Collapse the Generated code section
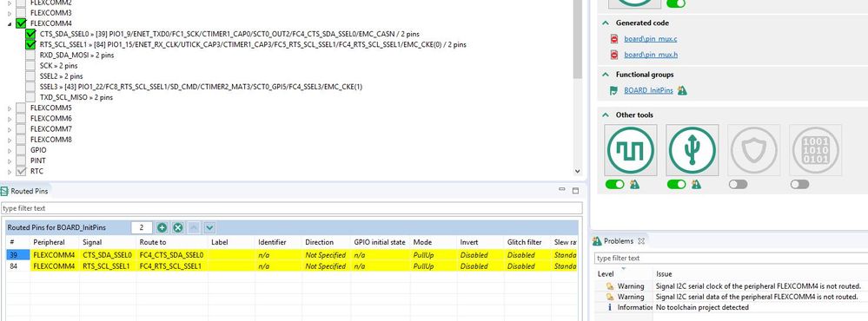This screenshot has height=321, width=868. click(605, 23)
